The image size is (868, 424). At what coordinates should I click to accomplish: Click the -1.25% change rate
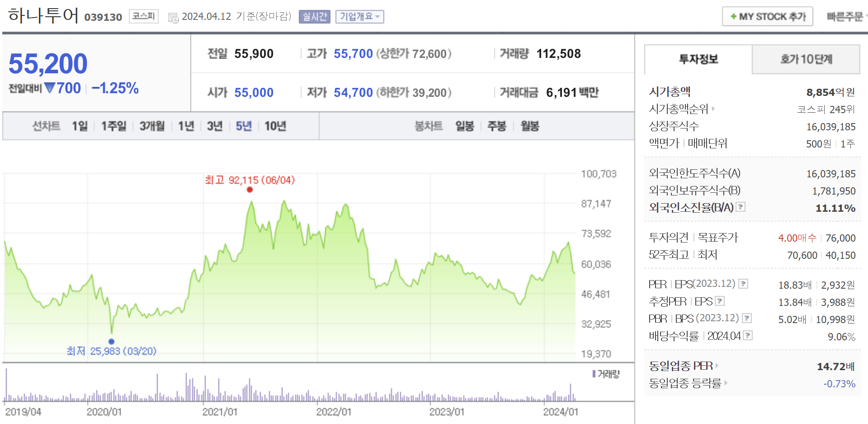[x=115, y=88]
